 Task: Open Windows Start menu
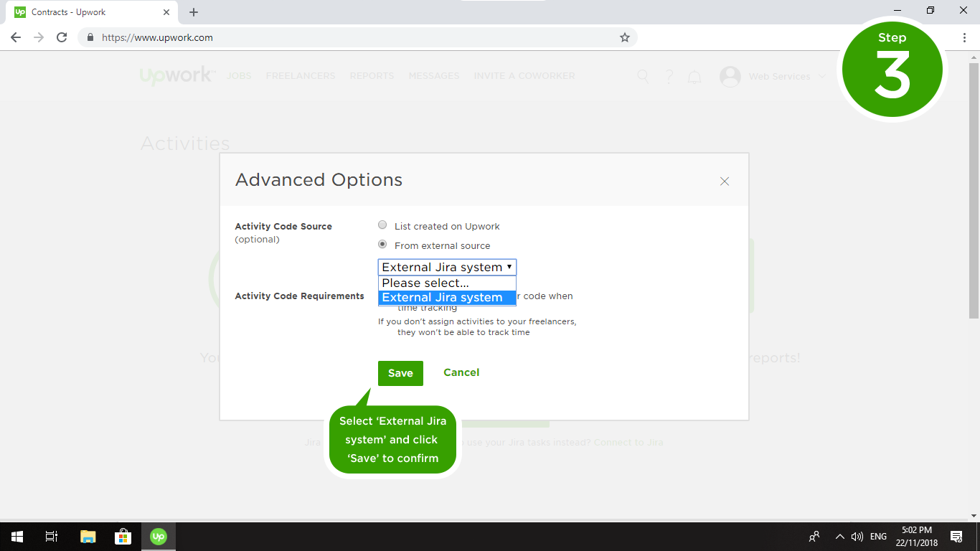coord(17,537)
